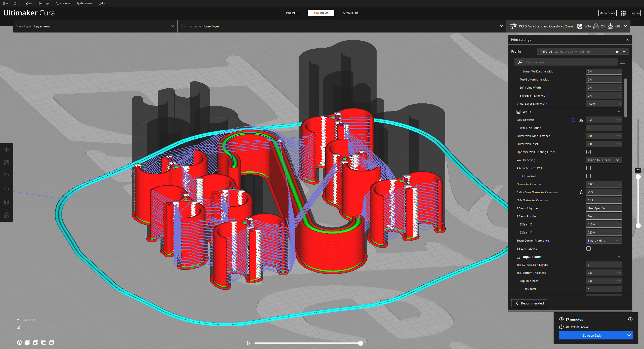Viewport: 644px width, 349px height.
Task: Click the Save to Disk button
Action: pos(592,335)
